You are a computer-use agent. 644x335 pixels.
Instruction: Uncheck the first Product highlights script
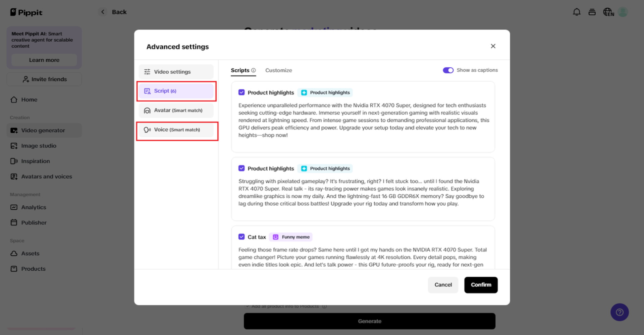[241, 92]
